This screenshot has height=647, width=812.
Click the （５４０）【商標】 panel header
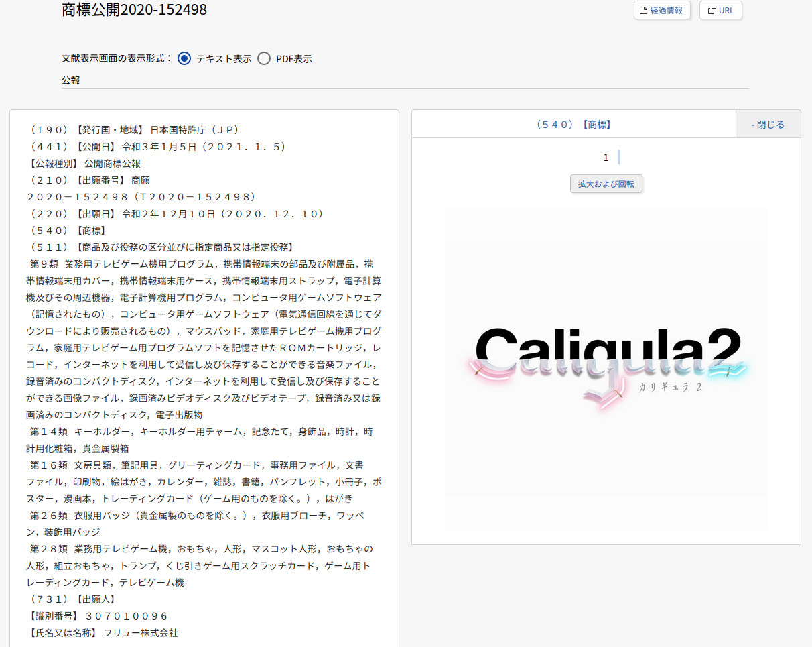(573, 124)
